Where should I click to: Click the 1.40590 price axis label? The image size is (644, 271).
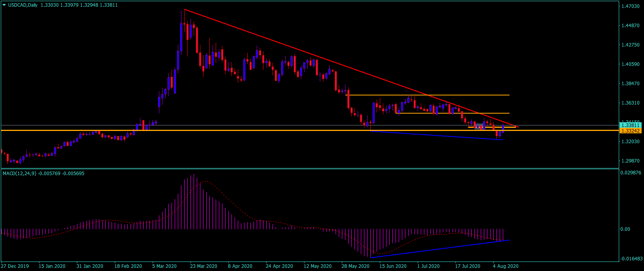(x=630, y=64)
